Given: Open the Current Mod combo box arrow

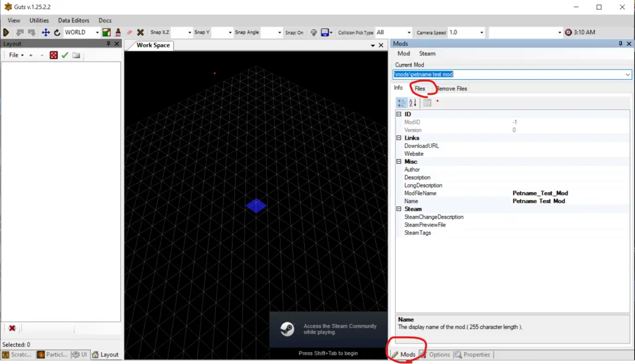Looking at the screenshot, I should point(628,74).
